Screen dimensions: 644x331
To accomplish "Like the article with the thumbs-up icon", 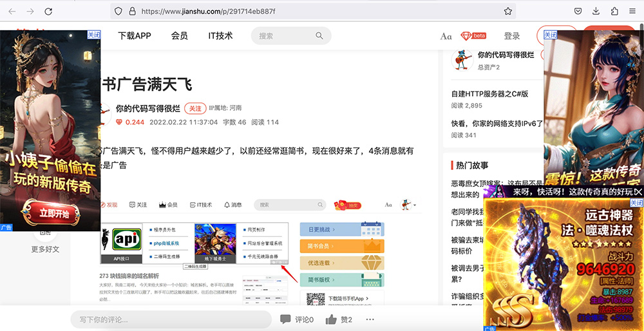I will point(331,319).
